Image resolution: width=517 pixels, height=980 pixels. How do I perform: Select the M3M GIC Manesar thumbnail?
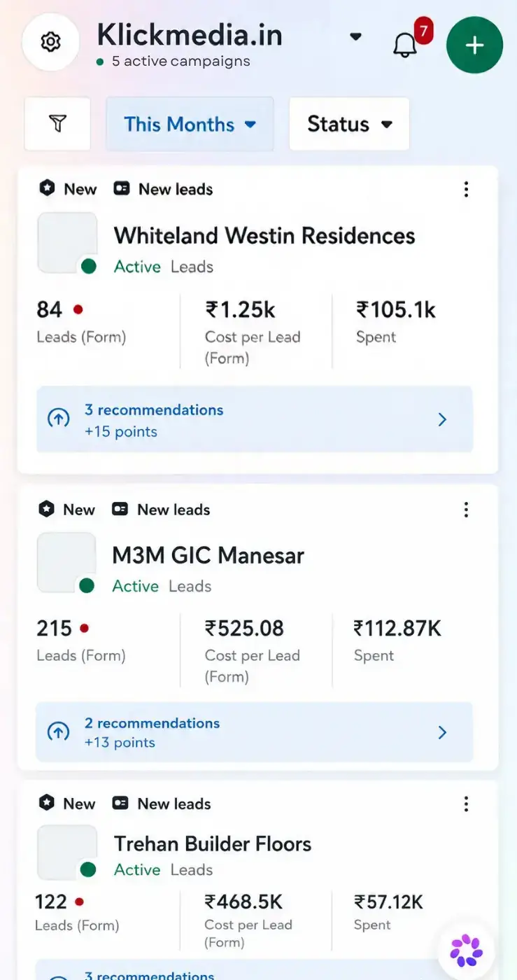click(66, 563)
